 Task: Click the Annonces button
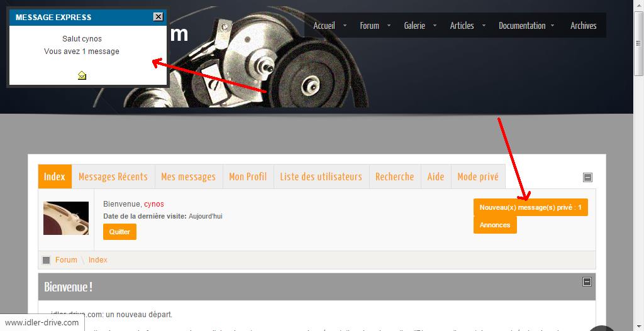495,225
